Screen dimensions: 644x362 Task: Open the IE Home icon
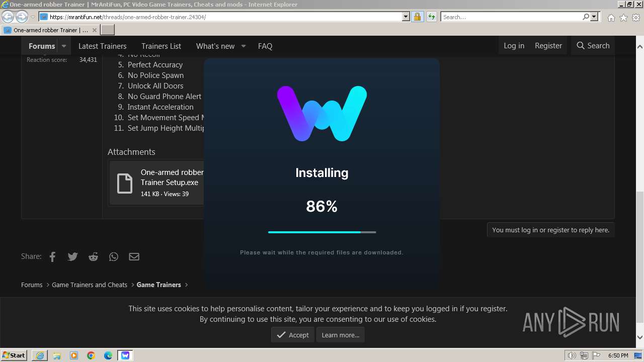tap(611, 18)
